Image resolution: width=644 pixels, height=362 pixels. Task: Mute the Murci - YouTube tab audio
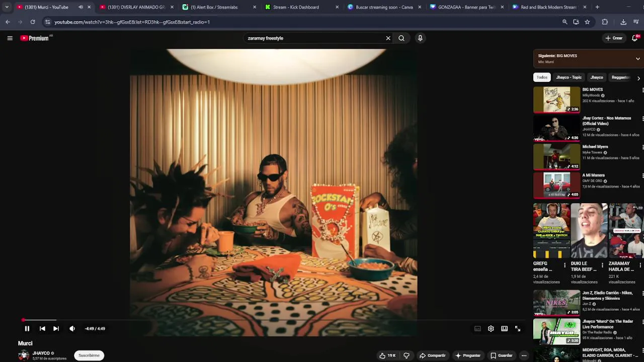click(80, 7)
